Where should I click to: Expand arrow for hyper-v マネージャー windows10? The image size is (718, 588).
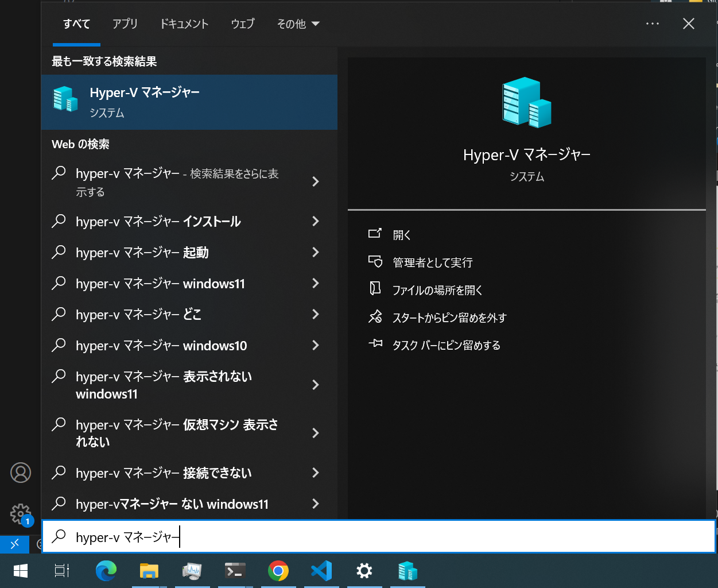315,345
